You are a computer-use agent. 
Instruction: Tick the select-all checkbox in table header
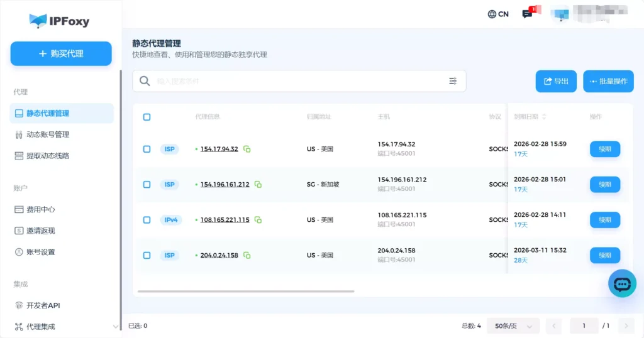click(147, 117)
